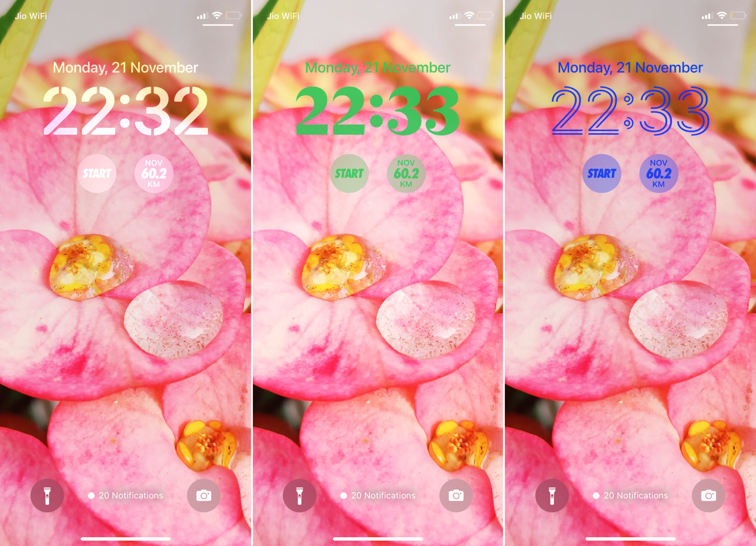Tap 20 Notifications on the right screen
Screen dimensions: 756x546
(x=630, y=495)
